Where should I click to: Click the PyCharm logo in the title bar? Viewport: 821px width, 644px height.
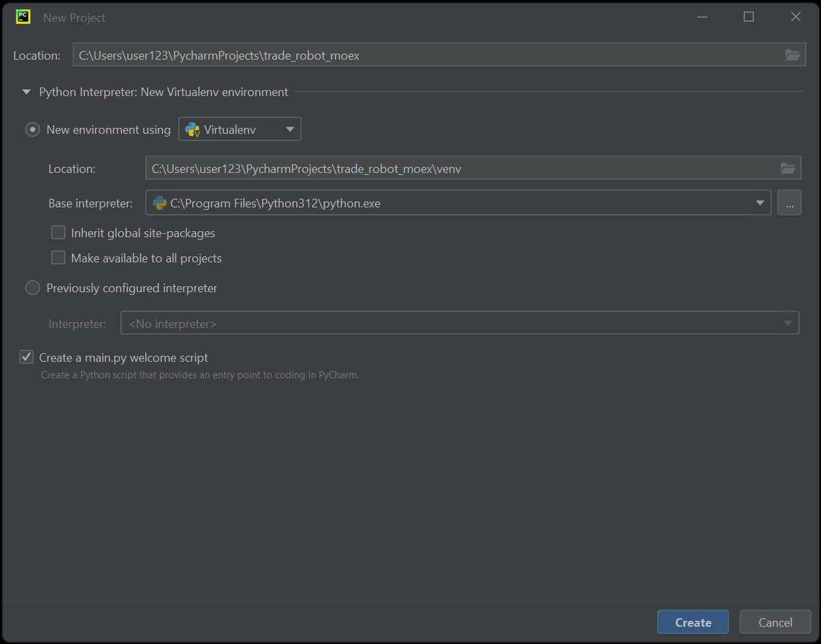tap(23, 17)
